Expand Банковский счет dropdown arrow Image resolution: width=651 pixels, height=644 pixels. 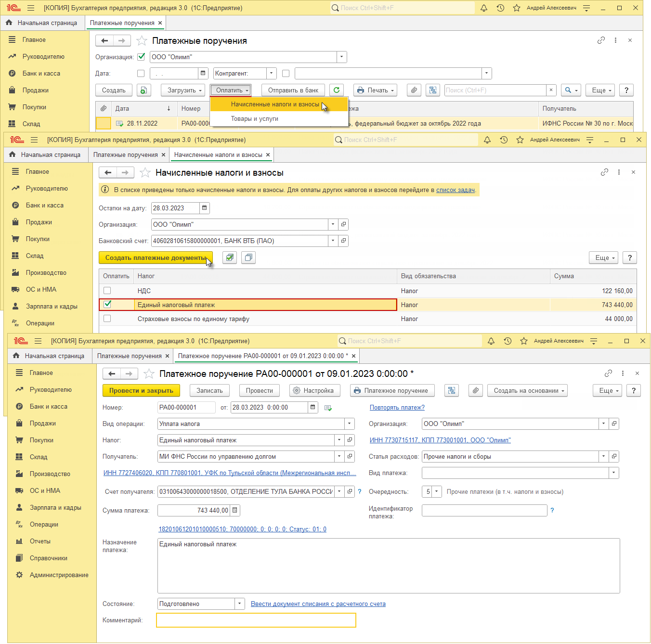[x=333, y=241]
